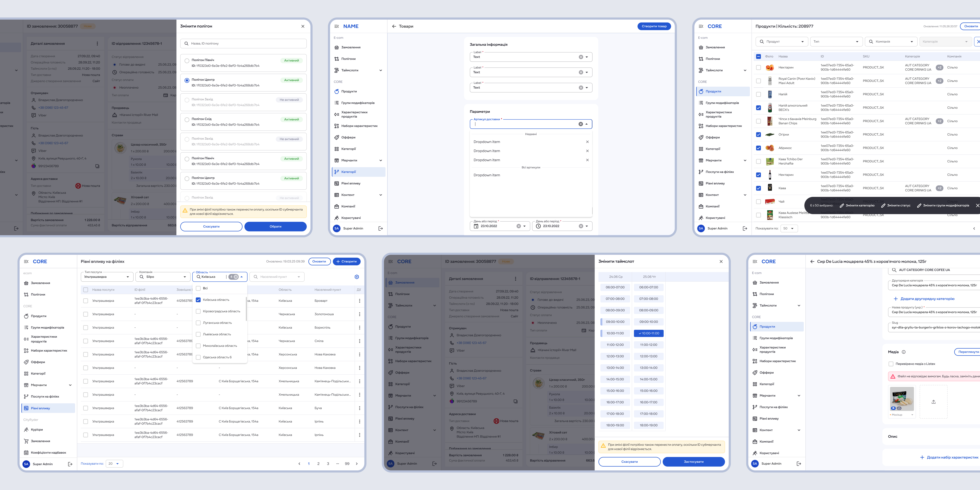Open the mozzarella product media thumbnail
This screenshot has height=490, width=980.
tap(902, 399)
